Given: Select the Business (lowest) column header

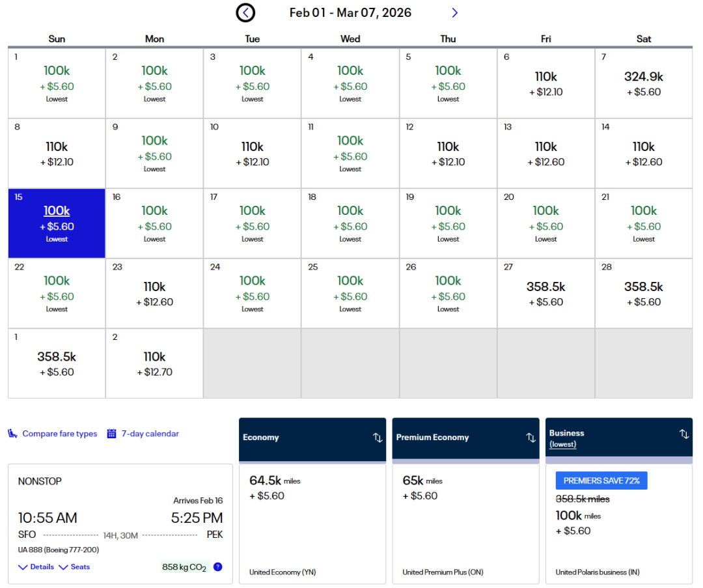Looking at the screenshot, I should [566, 438].
